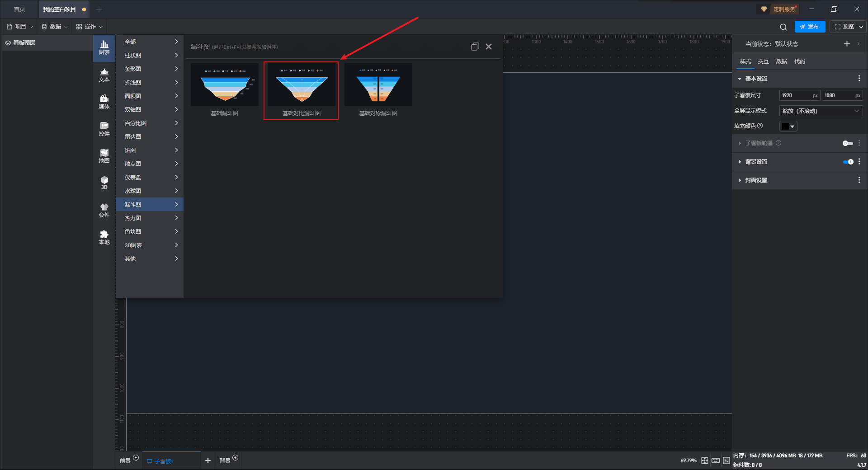
Task: Click the 发布 publish button
Action: (x=810, y=27)
